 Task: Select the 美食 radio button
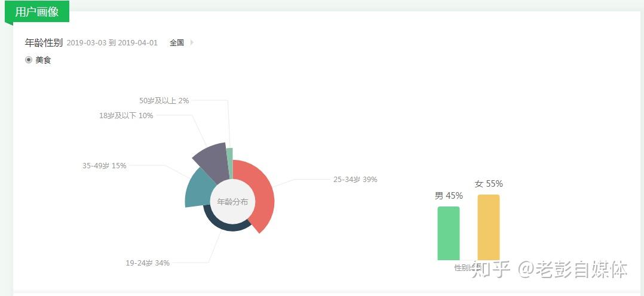click(28, 60)
